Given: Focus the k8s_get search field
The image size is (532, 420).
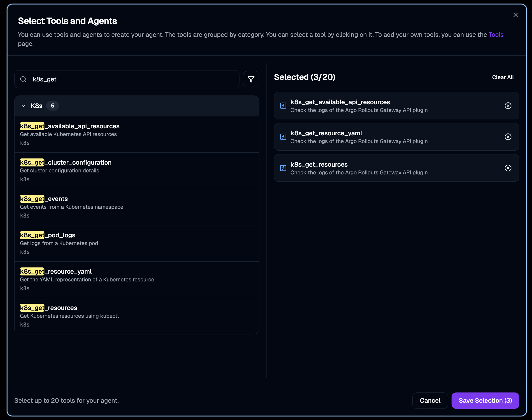Looking at the screenshot, I should [x=133, y=79].
